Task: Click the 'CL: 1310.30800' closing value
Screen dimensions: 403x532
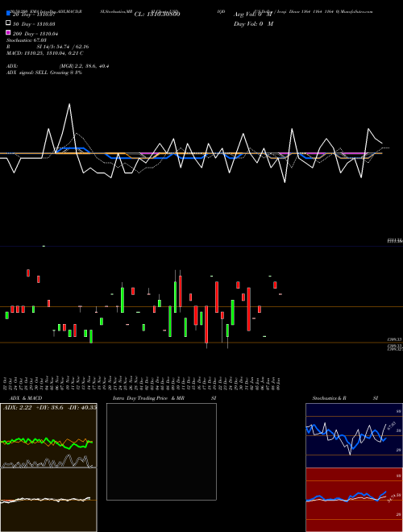Action: click(x=157, y=15)
